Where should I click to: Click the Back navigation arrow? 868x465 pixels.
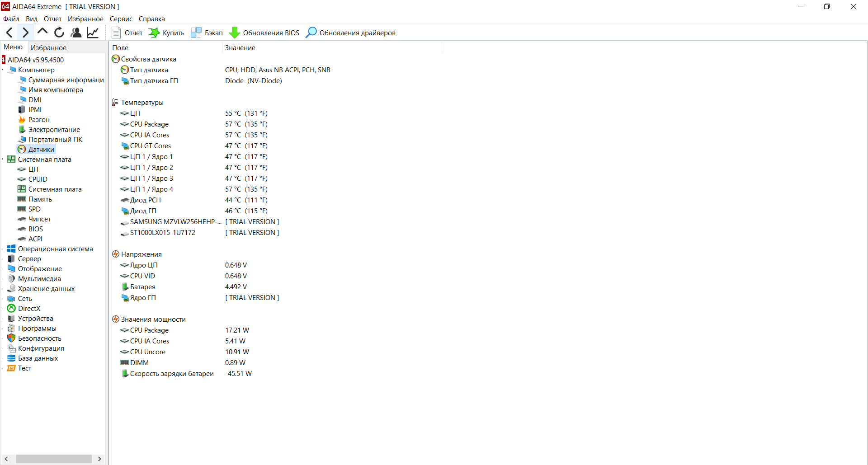coord(9,33)
